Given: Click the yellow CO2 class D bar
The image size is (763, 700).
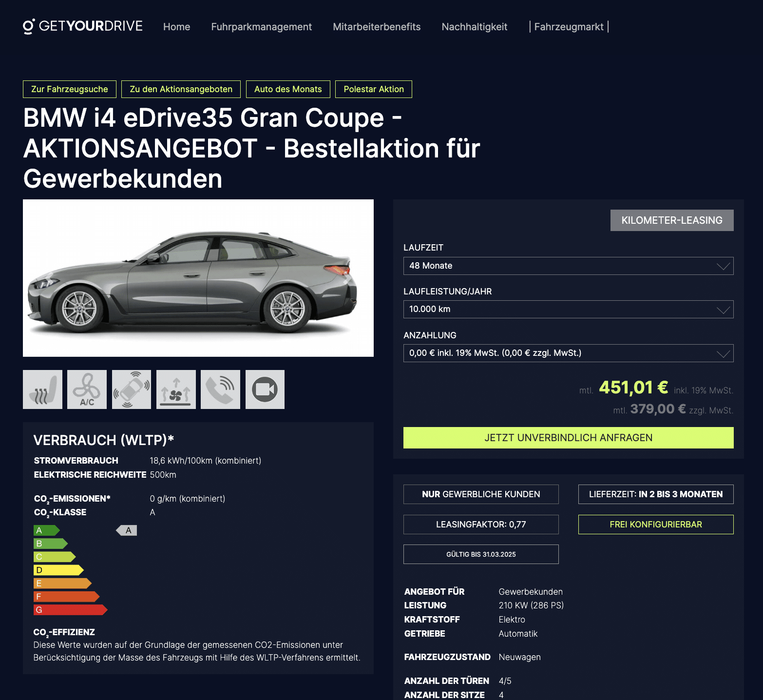Looking at the screenshot, I should pyautogui.click(x=58, y=570).
